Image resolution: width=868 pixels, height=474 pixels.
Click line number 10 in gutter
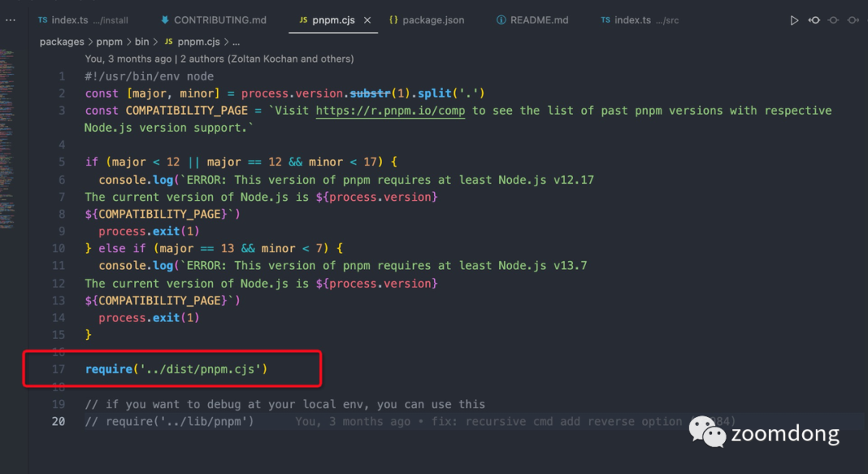point(59,248)
